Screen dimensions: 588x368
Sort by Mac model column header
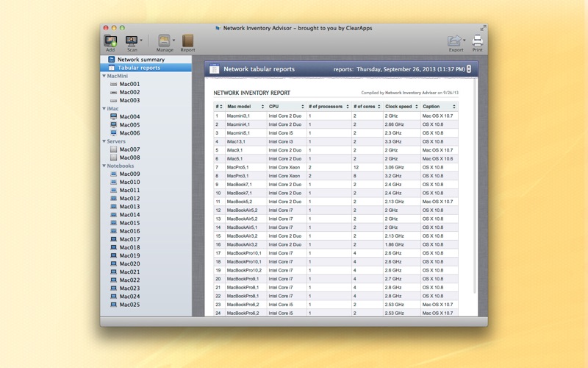point(245,107)
